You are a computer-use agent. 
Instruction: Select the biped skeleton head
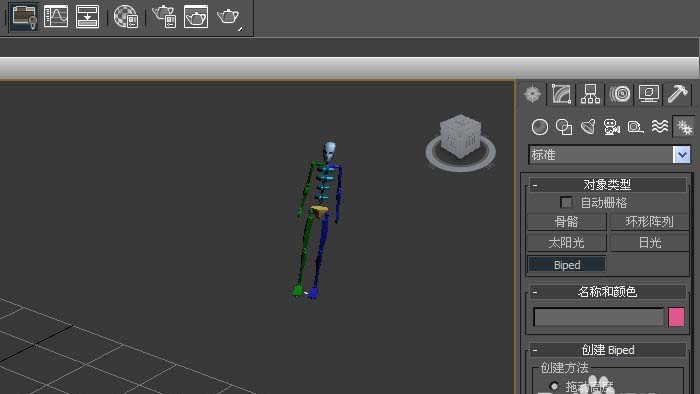click(329, 151)
